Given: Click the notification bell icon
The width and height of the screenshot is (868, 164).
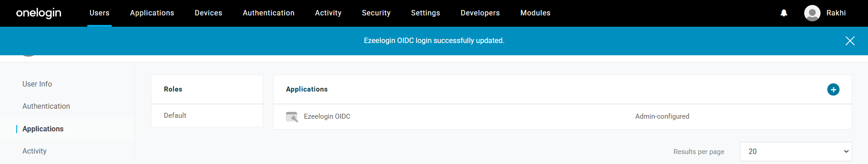Looking at the screenshot, I should tap(784, 13).
